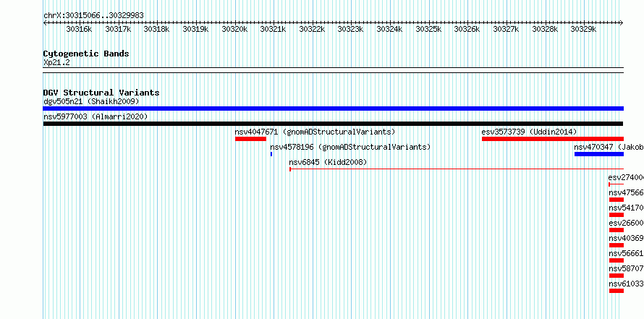
Task: Open the nsv4047671 gnomAD variant label
Action: pyautogui.click(x=315, y=132)
